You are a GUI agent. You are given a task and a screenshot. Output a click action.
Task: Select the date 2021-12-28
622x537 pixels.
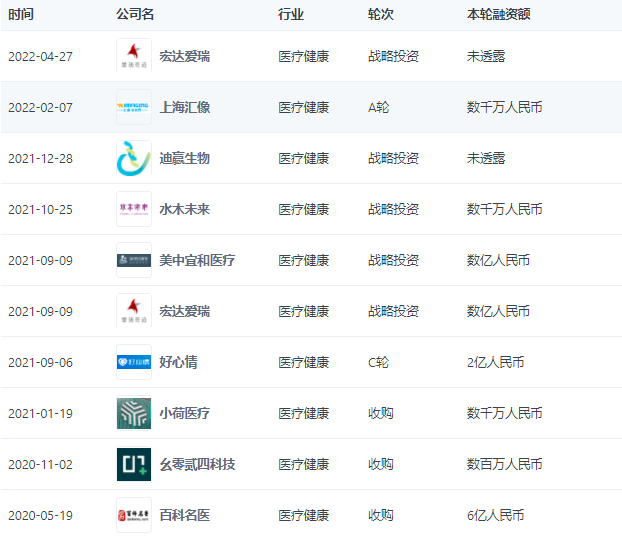tap(40, 159)
